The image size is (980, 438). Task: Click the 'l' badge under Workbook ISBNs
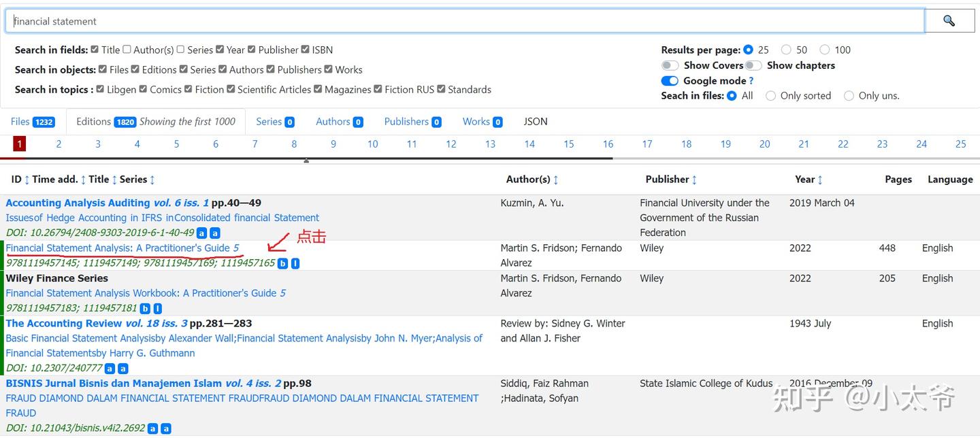(x=158, y=308)
